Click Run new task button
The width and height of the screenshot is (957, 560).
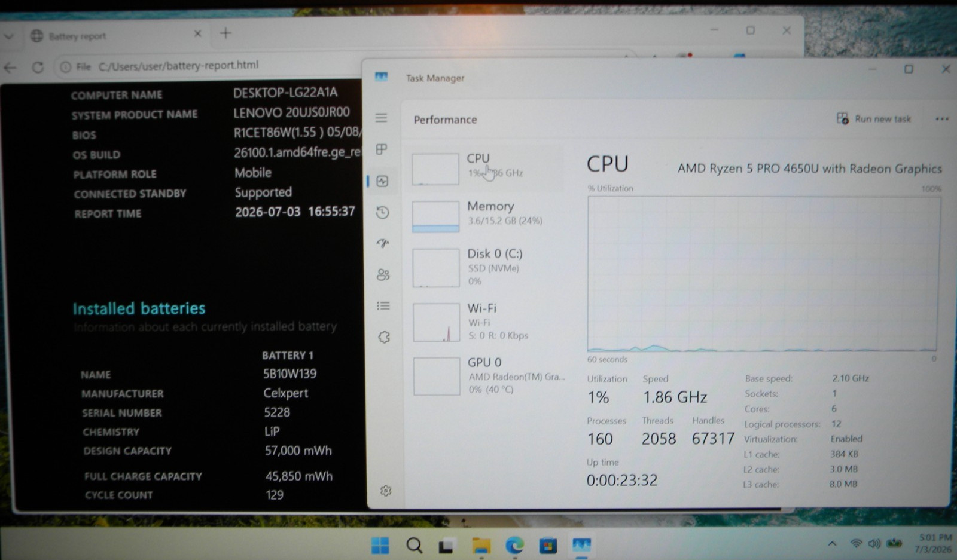pos(874,118)
